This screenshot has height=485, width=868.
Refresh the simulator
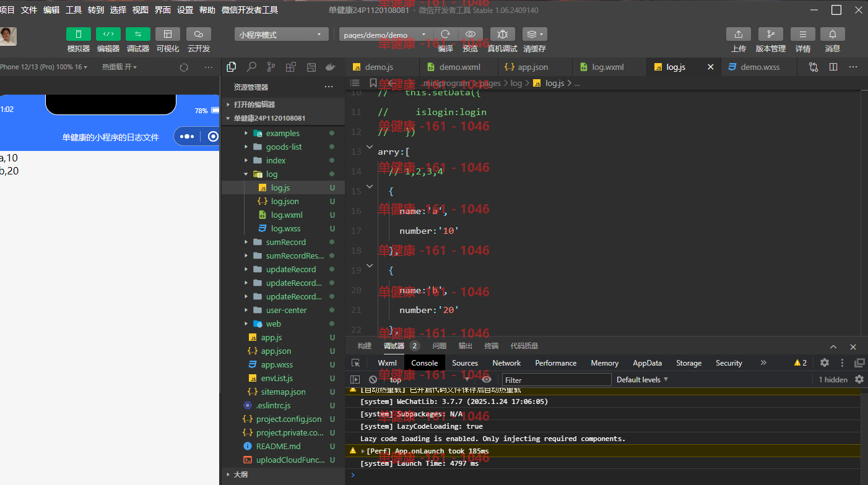pos(184,67)
